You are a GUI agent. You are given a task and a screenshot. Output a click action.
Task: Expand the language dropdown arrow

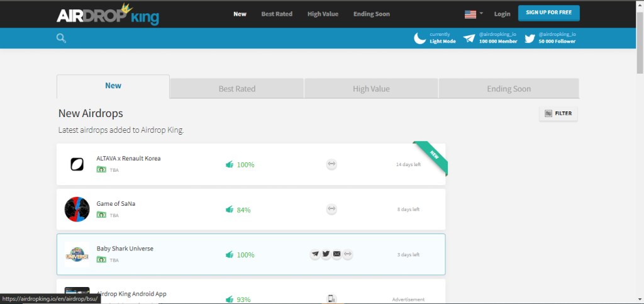pos(481,13)
